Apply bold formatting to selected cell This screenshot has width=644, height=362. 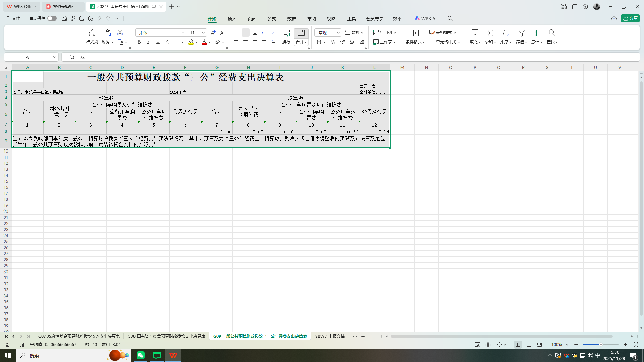[x=139, y=42]
